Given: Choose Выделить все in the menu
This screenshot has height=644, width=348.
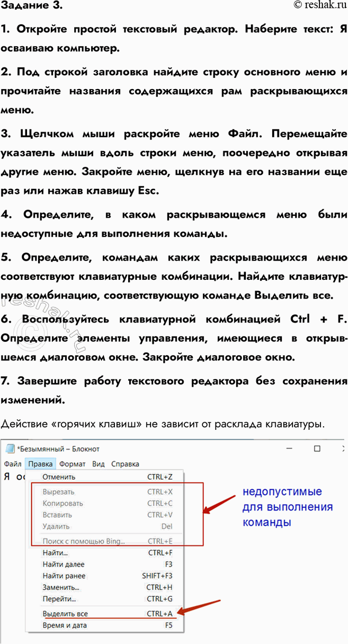Looking at the screenshot, I should point(65,614).
